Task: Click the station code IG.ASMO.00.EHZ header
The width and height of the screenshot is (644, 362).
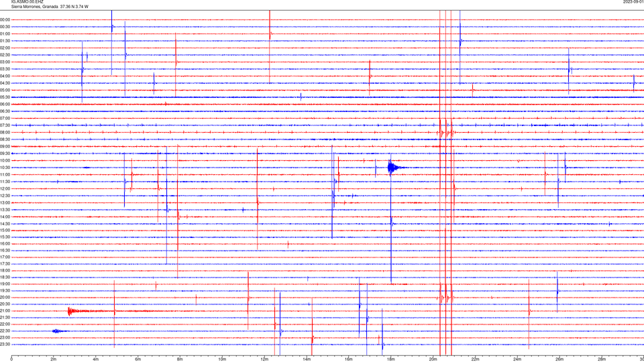Action: click(x=27, y=2)
